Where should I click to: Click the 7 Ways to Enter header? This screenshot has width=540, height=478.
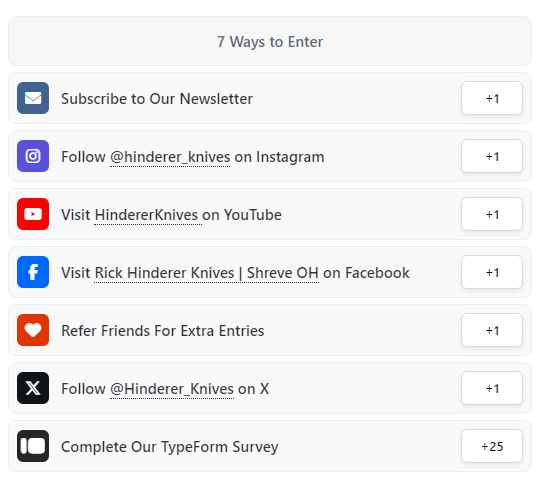point(270,41)
